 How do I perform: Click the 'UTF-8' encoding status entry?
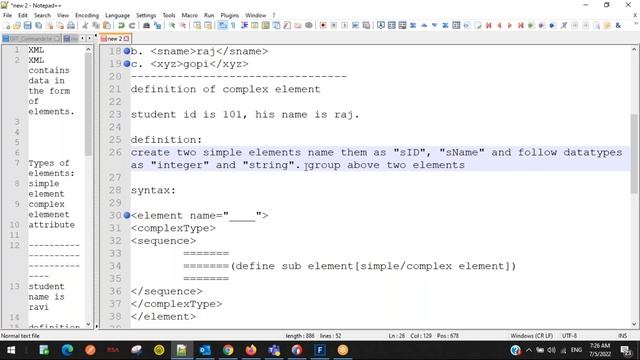tap(569, 336)
